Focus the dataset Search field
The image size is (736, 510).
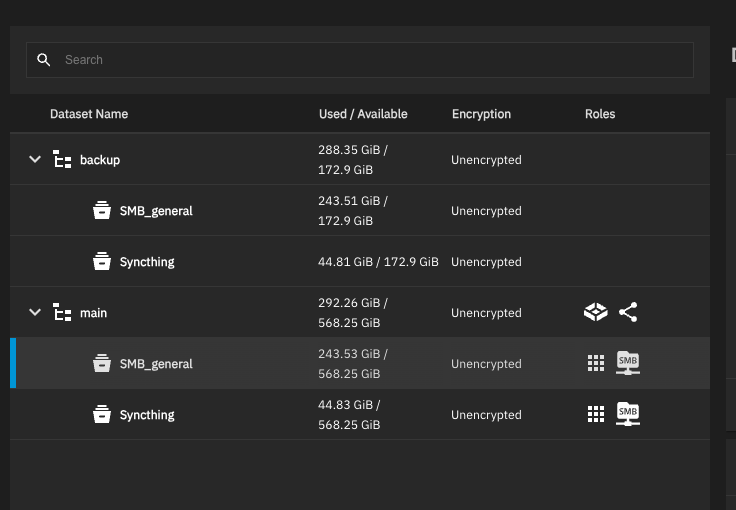point(360,60)
